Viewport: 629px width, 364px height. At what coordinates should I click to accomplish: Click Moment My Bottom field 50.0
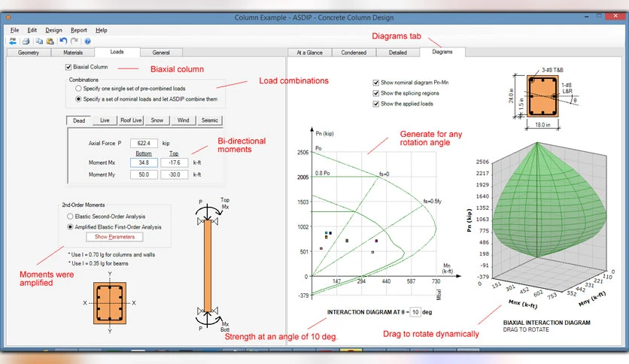click(x=144, y=174)
